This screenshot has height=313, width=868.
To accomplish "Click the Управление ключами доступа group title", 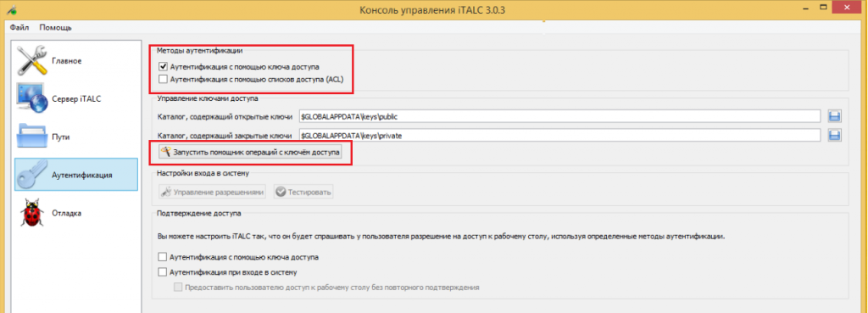I will [x=208, y=99].
